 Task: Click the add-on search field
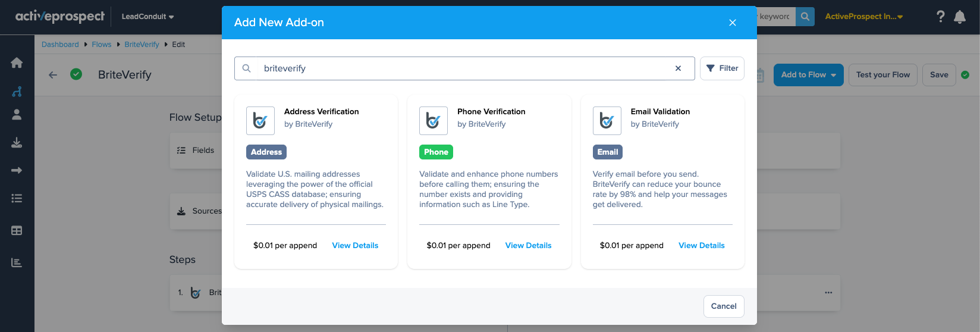[x=464, y=68]
